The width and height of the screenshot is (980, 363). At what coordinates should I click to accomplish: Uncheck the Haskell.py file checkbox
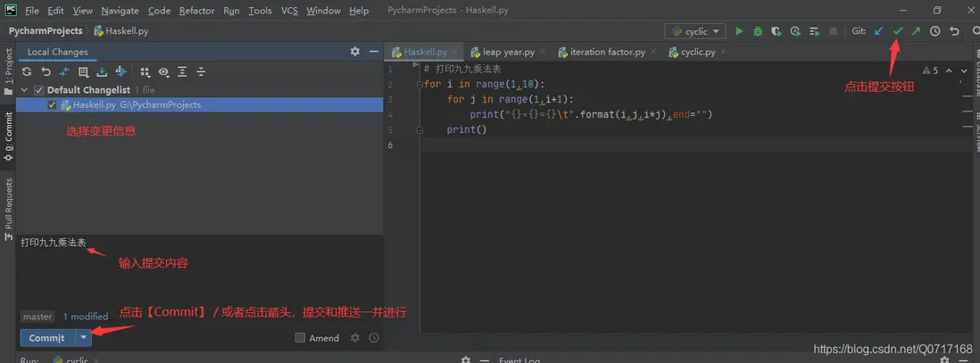pyautogui.click(x=52, y=105)
